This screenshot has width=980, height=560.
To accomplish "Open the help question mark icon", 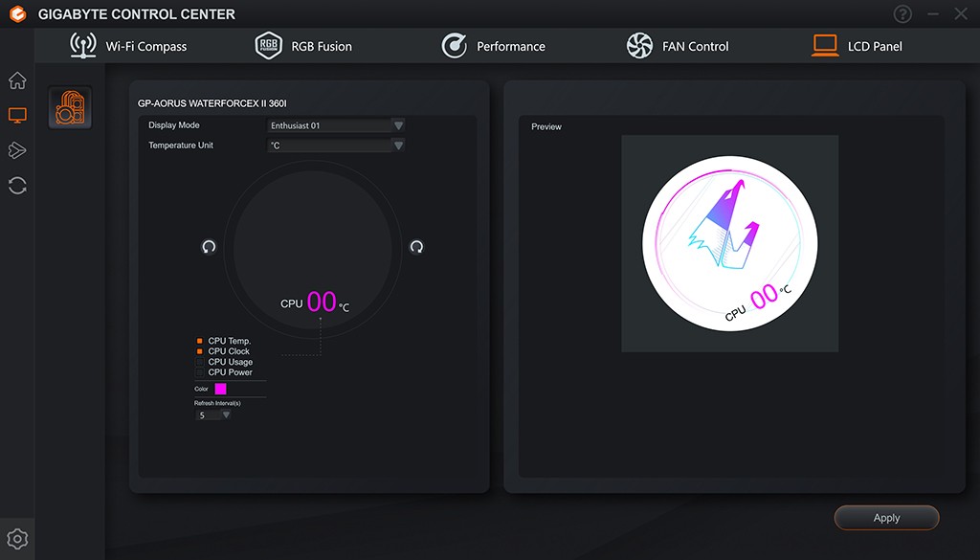I will [x=902, y=13].
